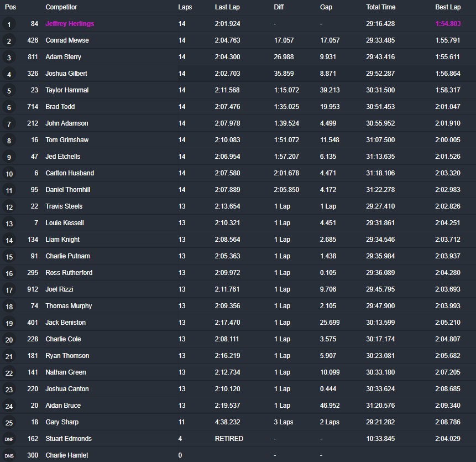Viewport: 476px width, 462px height.
Task: Click the 2 Laps gap value
Action: [329, 422]
